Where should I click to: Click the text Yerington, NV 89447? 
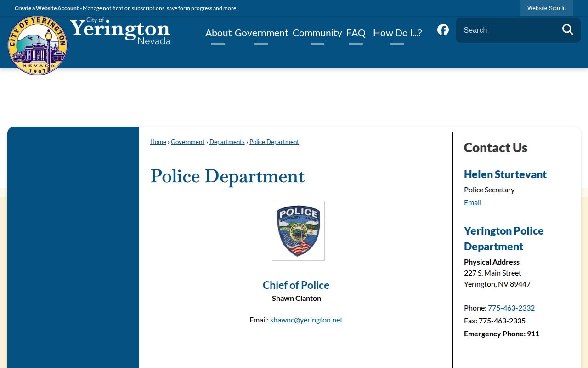pyautogui.click(x=497, y=284)
